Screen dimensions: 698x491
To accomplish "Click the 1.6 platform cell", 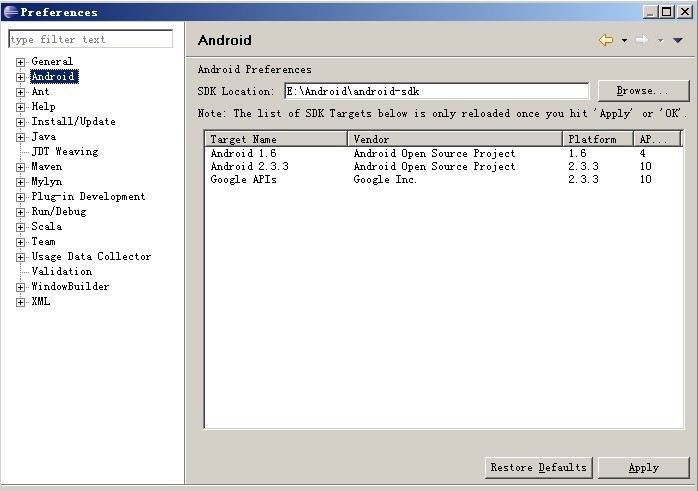I will [577, 154].
